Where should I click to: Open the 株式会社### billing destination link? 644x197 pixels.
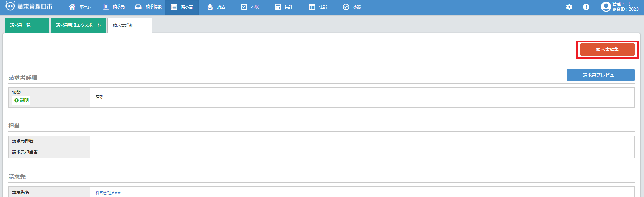[x=108, y=193]
